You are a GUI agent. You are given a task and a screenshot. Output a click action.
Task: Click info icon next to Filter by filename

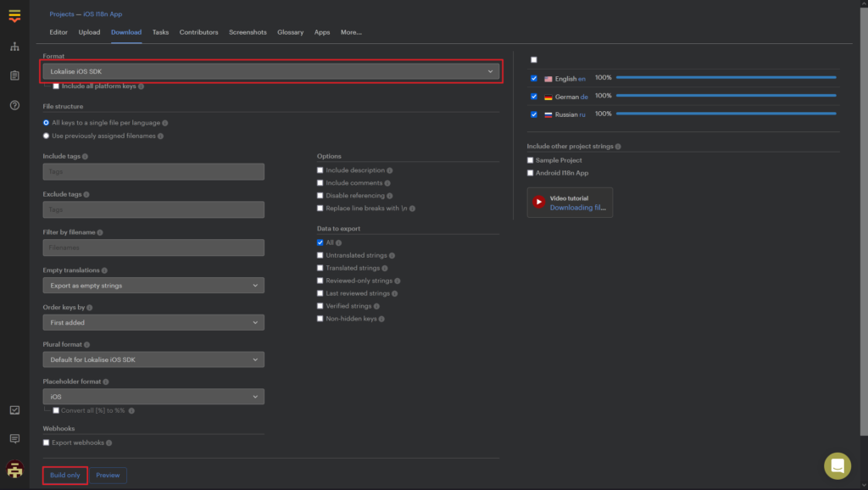click(x=100, y=232)
